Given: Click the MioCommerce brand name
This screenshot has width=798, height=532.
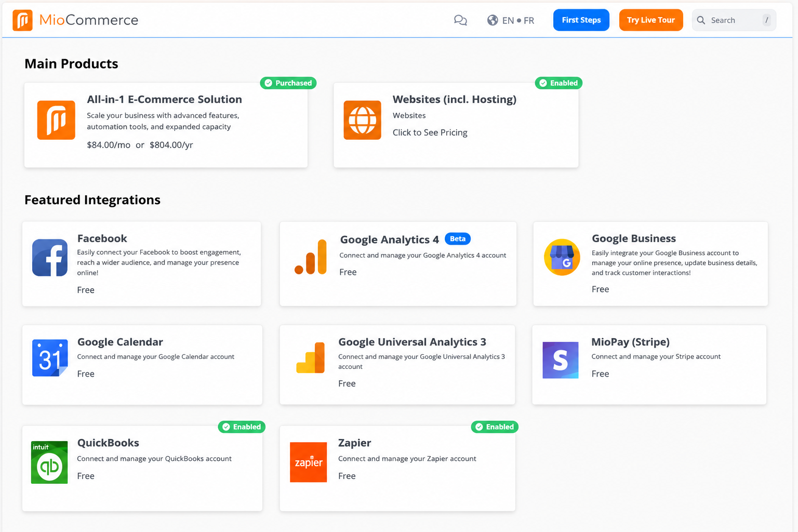Looking at the screenshot, I should click(x=89, y=20).
